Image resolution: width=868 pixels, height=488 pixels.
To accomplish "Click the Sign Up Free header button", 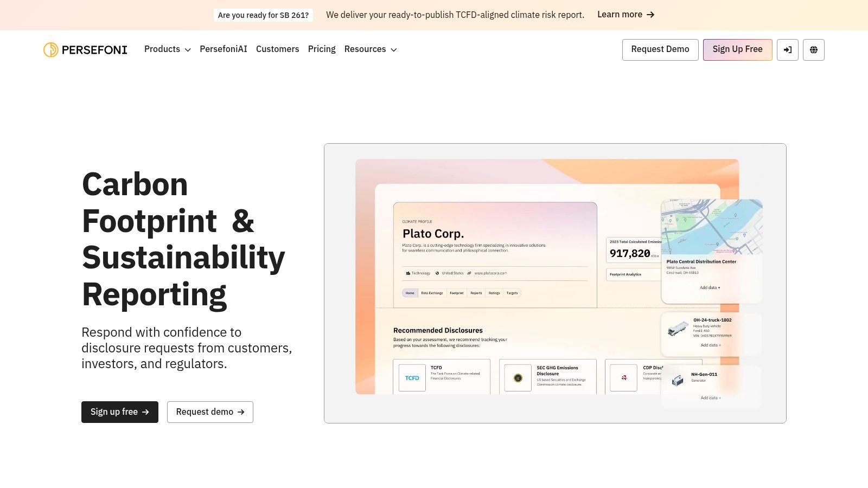I will pyautogui.click(x=738, y=50).
